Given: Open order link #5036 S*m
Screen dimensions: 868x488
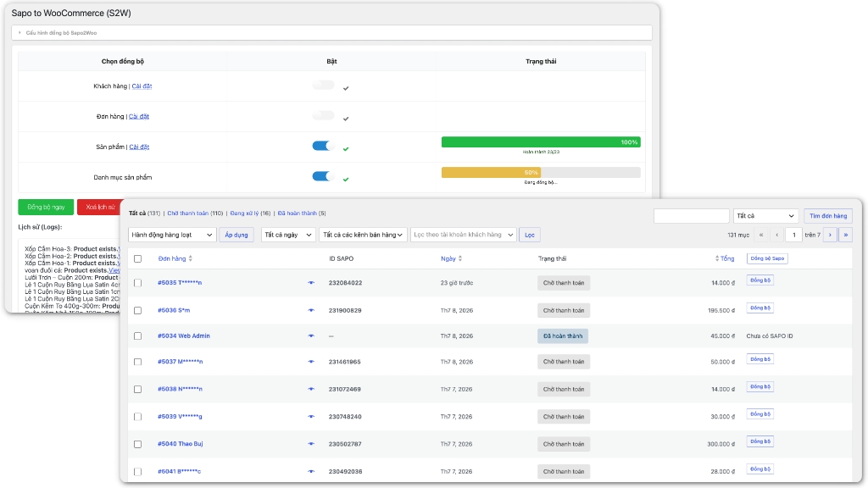Looking at the screenshot, I should (174, 310).
